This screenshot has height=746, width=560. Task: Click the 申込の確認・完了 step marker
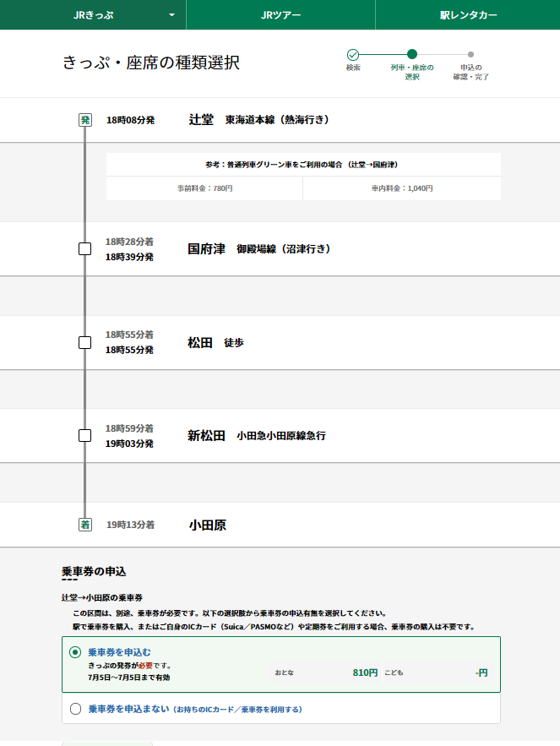coord(470,54)
